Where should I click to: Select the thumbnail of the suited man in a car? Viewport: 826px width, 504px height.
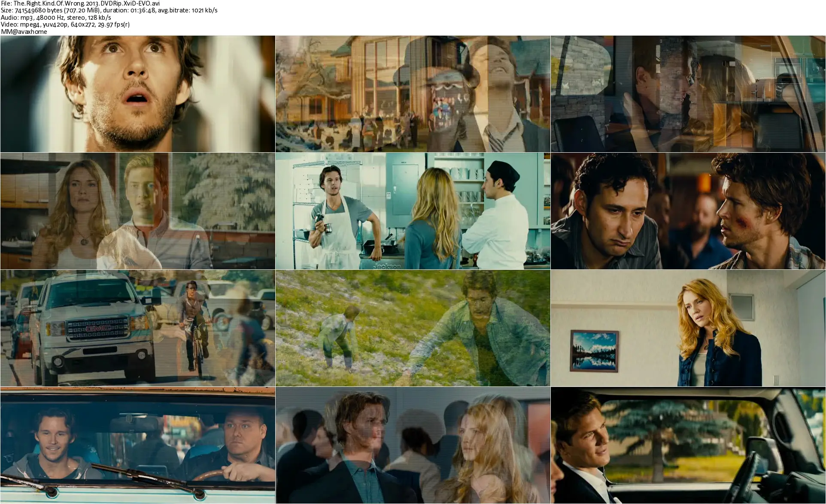[x=688, y=445]
